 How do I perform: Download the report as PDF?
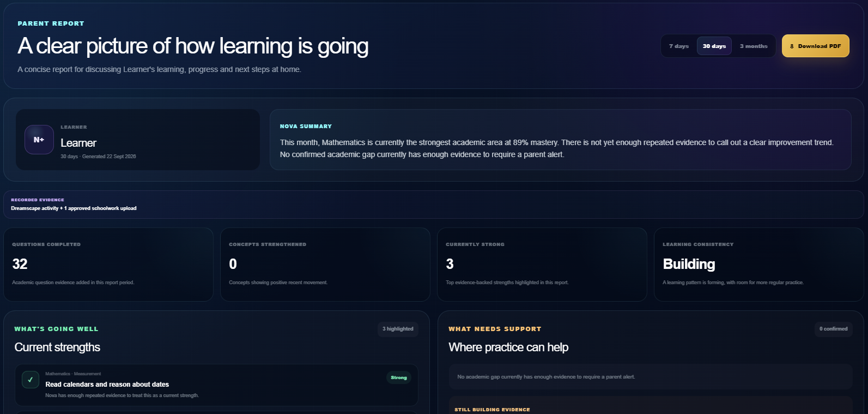coord(816,46)
